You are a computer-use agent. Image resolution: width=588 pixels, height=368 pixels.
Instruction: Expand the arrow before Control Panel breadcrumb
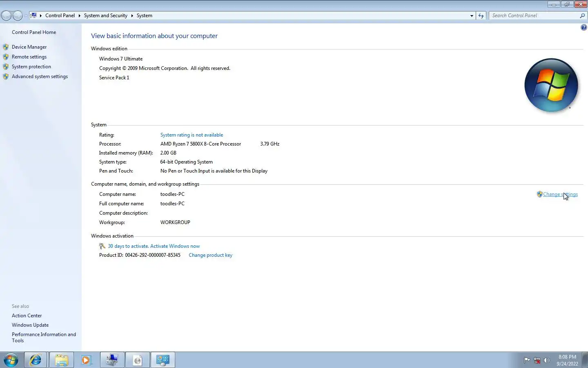tap(41, 16)
